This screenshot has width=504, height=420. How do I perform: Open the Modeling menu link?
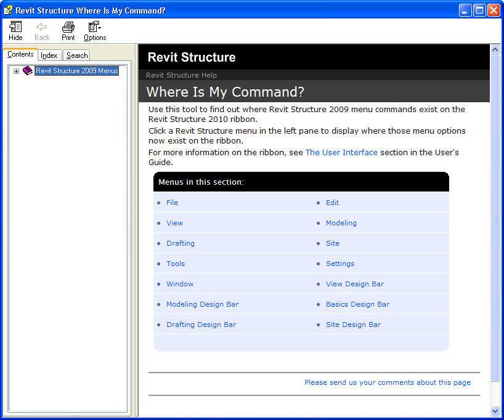coord(341,223)
